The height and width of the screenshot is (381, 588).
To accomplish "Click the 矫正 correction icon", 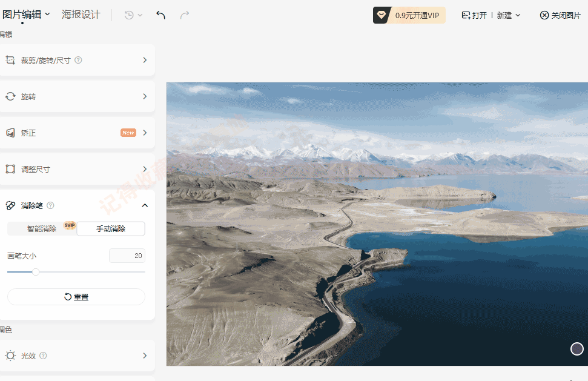I will click(x=10, y=133).
